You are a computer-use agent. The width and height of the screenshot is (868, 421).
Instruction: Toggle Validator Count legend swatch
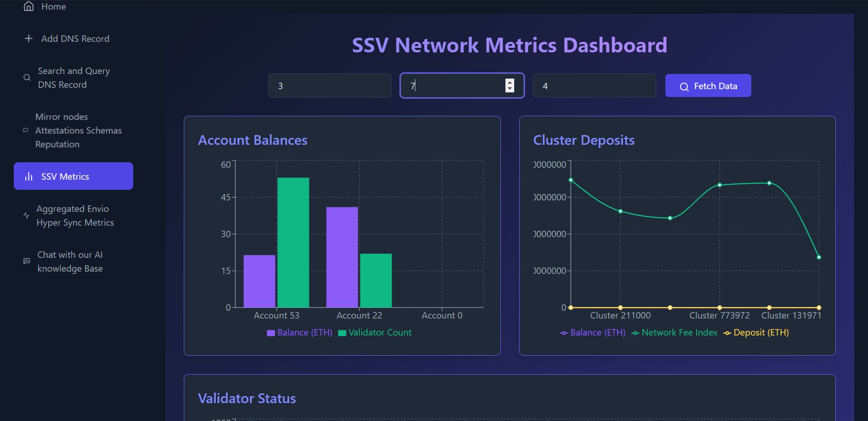(342, 333)
